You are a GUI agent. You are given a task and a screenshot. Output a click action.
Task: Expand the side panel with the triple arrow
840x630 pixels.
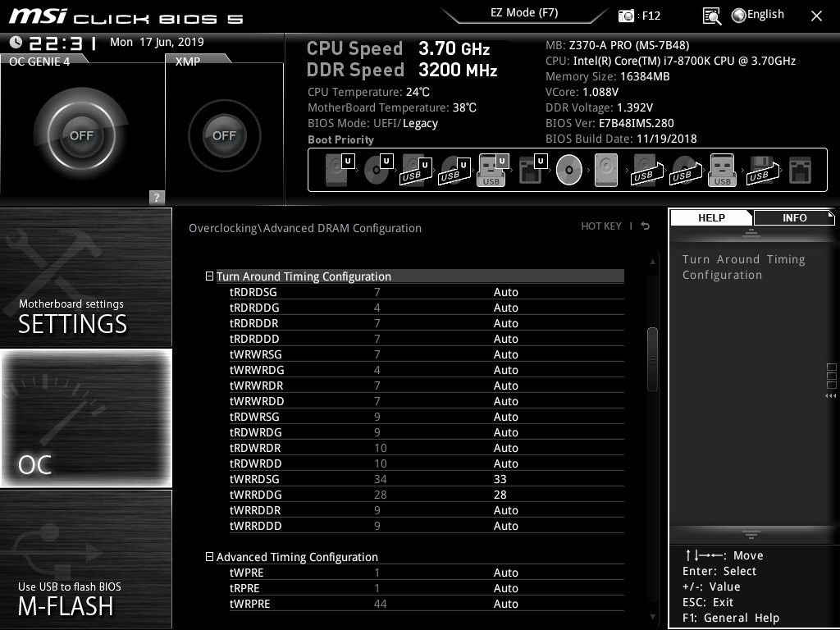point(830,396)
